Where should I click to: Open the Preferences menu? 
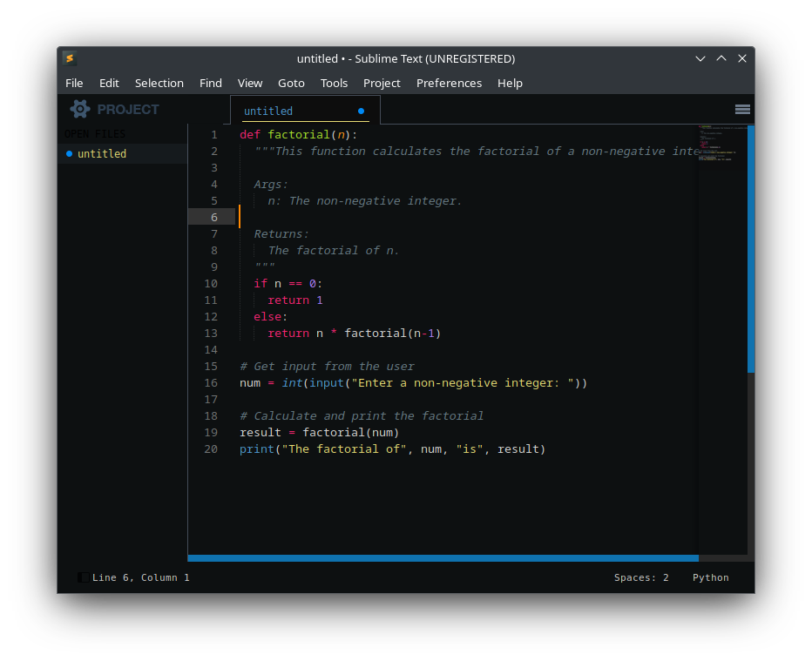tap(449, 83)
